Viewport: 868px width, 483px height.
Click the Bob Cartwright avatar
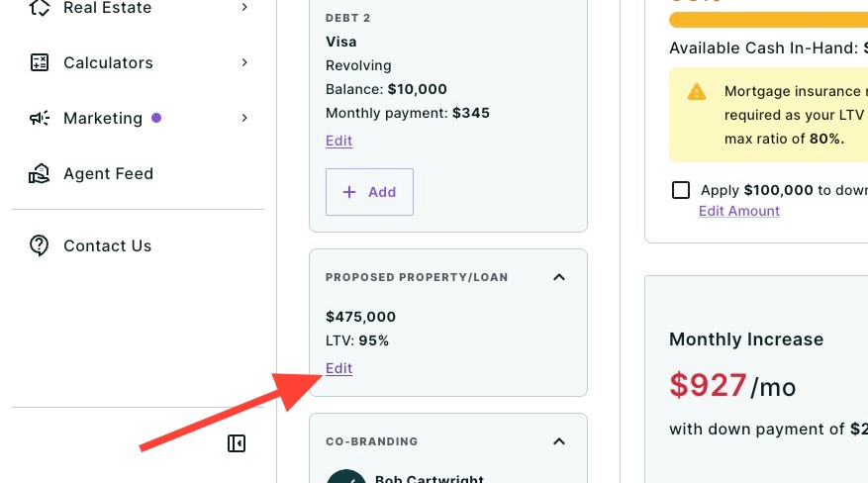pyautogui.click(x=346, y=476)
